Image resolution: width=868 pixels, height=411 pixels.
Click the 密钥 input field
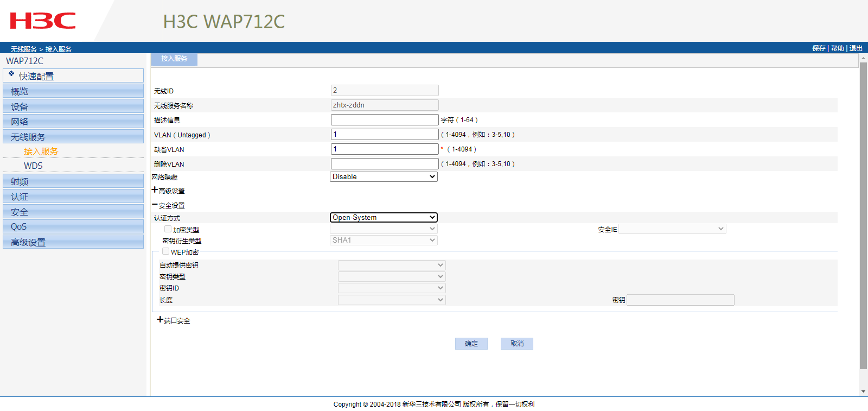[680, 300]
